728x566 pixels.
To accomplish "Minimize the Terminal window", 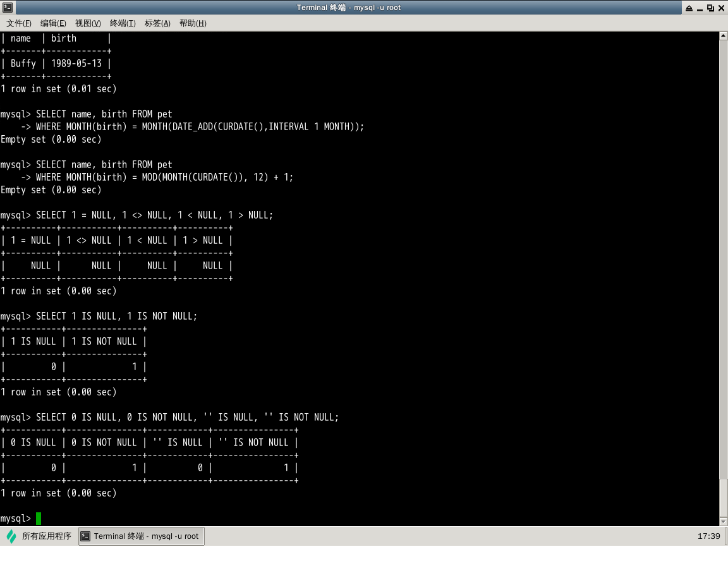I will click(700, 8).
